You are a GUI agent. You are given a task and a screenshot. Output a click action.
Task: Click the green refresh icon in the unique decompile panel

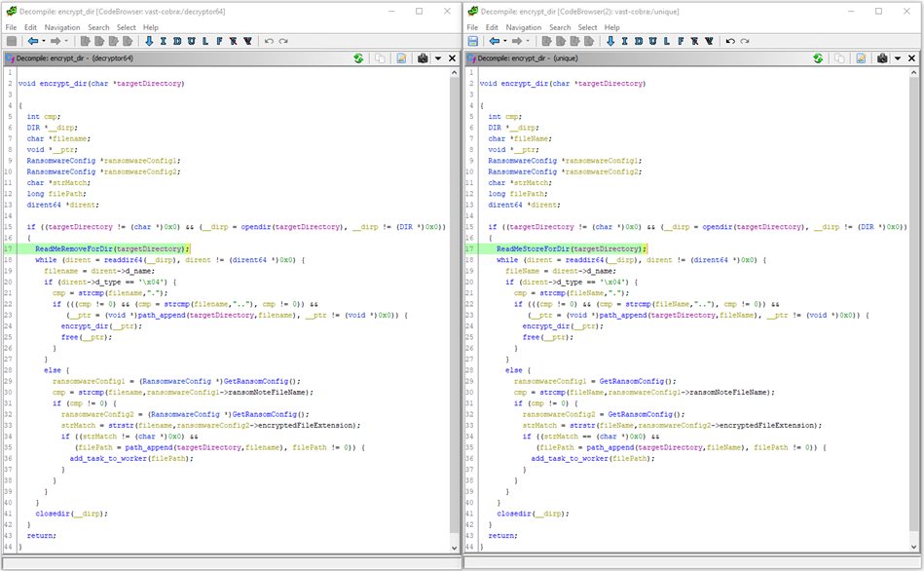(x=818, y=58)
